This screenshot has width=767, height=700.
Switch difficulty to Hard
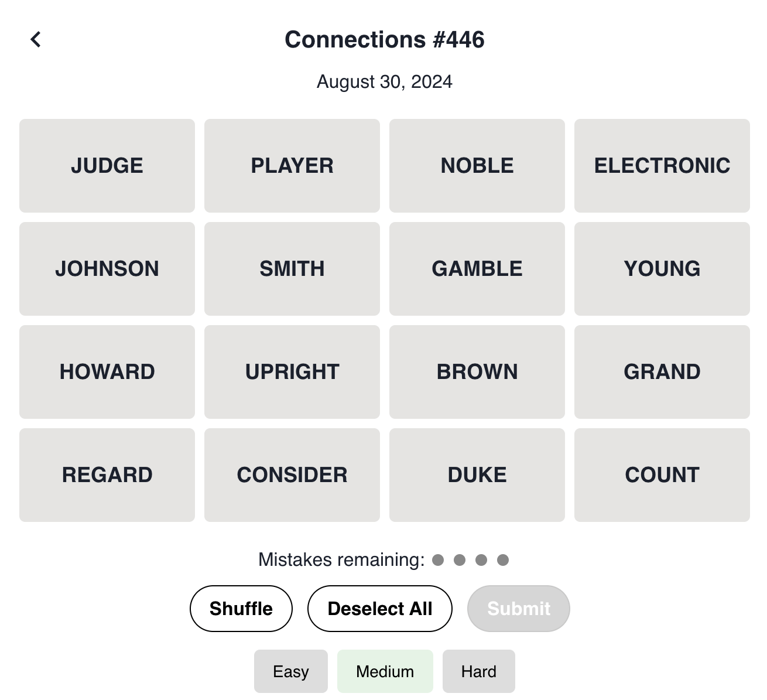478,671
